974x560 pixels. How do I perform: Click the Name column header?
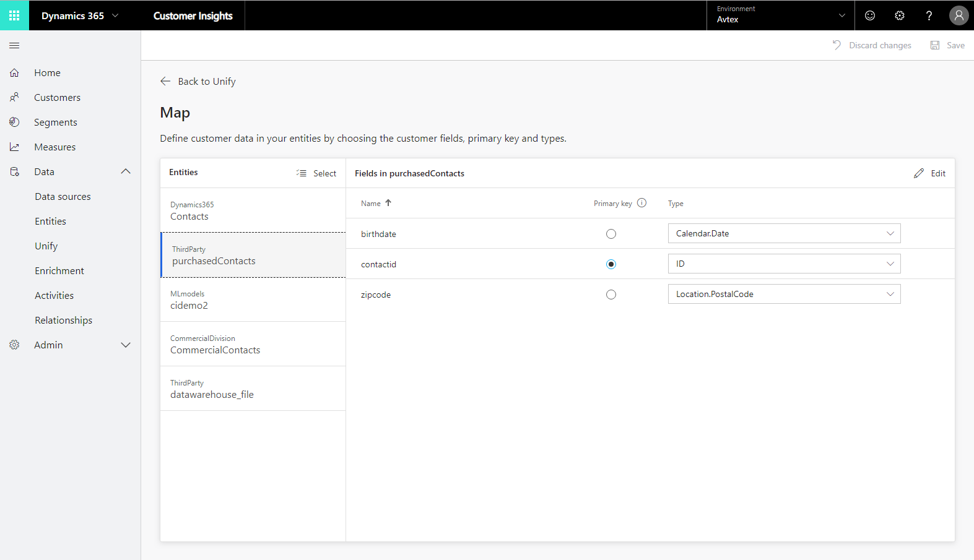[x=371, y=203]
